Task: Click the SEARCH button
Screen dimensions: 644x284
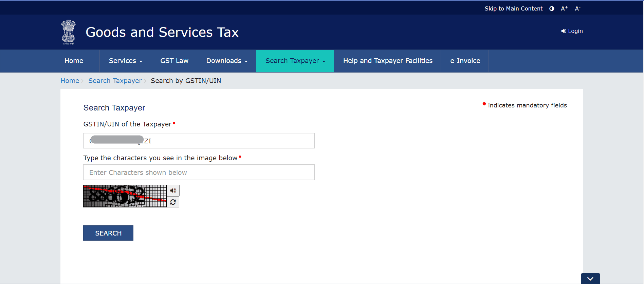Action: point(108,233)
